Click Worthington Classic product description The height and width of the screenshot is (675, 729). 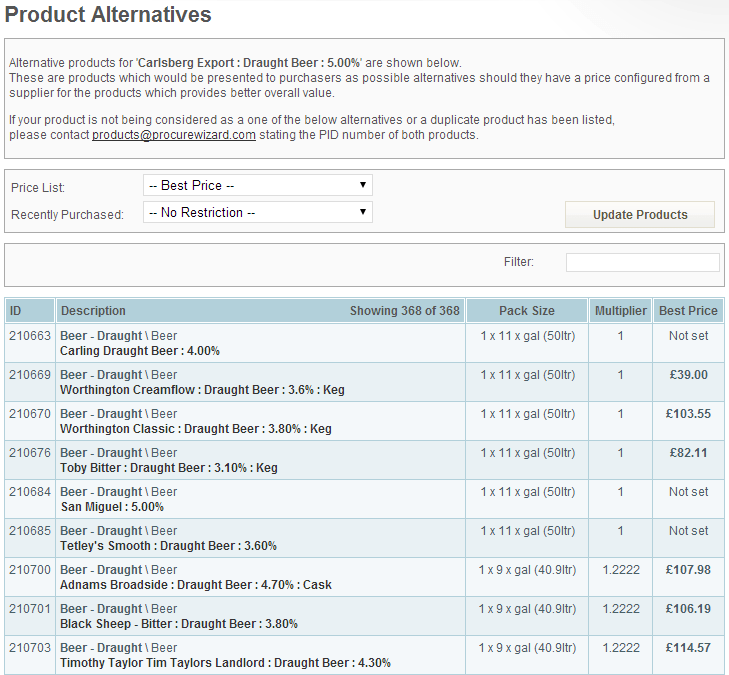(x=196, y=429)
